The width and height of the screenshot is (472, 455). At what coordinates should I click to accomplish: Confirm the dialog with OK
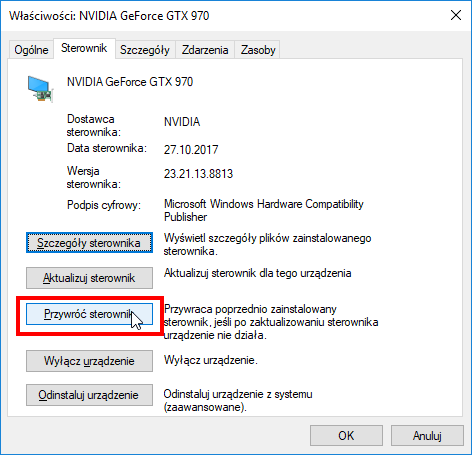click(346, 435)
